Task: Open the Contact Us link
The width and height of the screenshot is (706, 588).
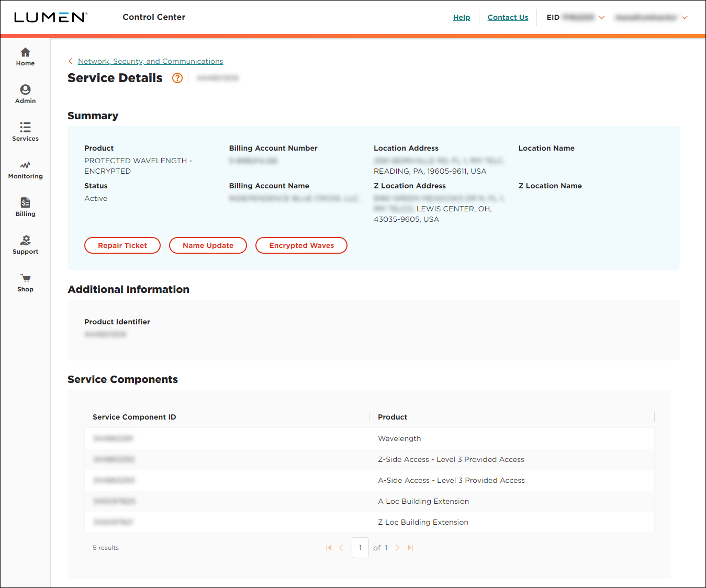Action: [508, 17]
